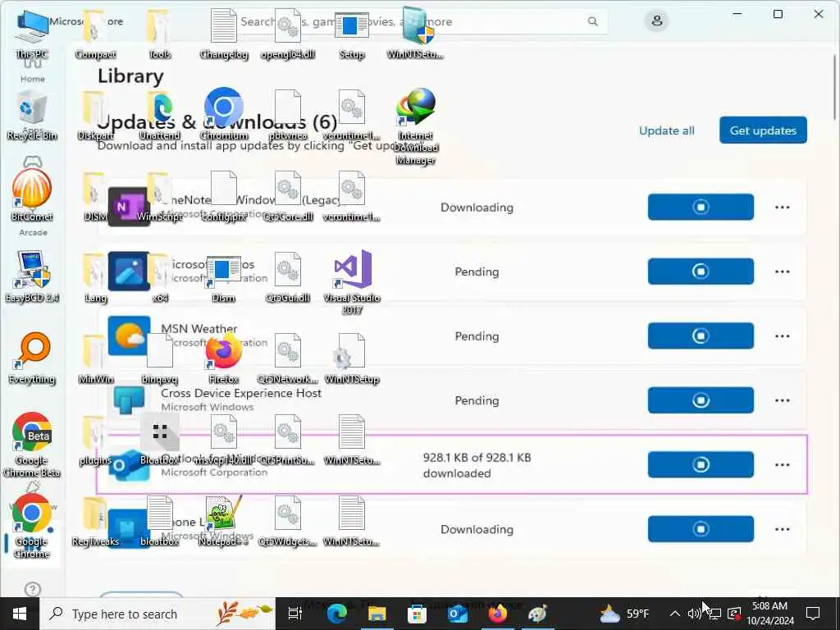Select the config.pix file icon
The image size is (840, 630).
[x=223, y=195]
